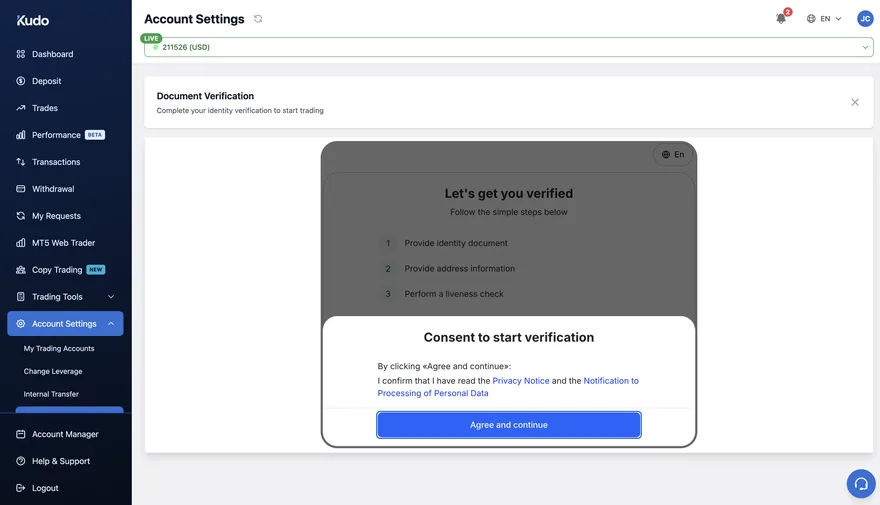Click the Account Settings gear icon
The width and height of the screenshot is (880, 505).
[x=21, y=324]
